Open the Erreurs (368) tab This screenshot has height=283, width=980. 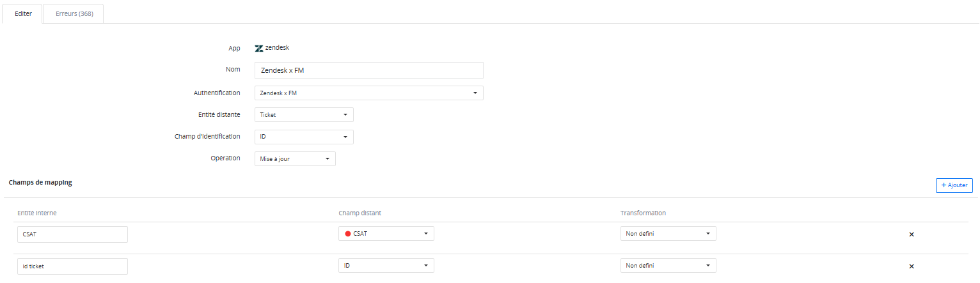tap(74, 13)
